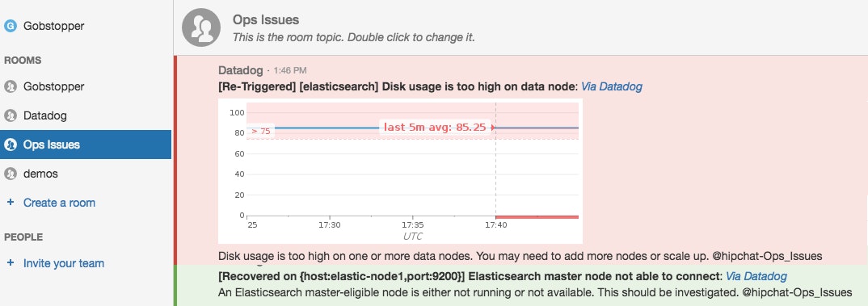This screenshot has width=868, height=306.
Task: Click the plus icon beside Invite your team
Action: (x=10, y=263)
